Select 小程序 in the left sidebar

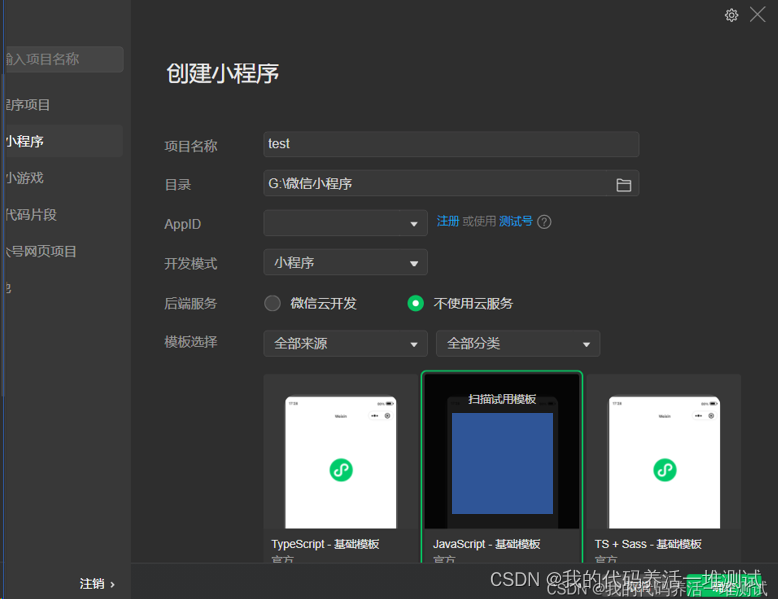64,141
